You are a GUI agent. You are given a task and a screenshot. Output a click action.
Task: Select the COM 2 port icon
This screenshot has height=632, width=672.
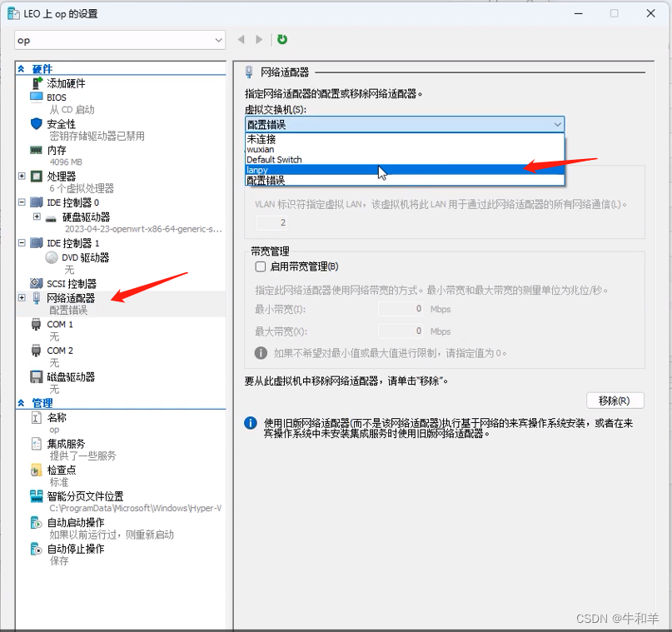[x=36, y=351]
